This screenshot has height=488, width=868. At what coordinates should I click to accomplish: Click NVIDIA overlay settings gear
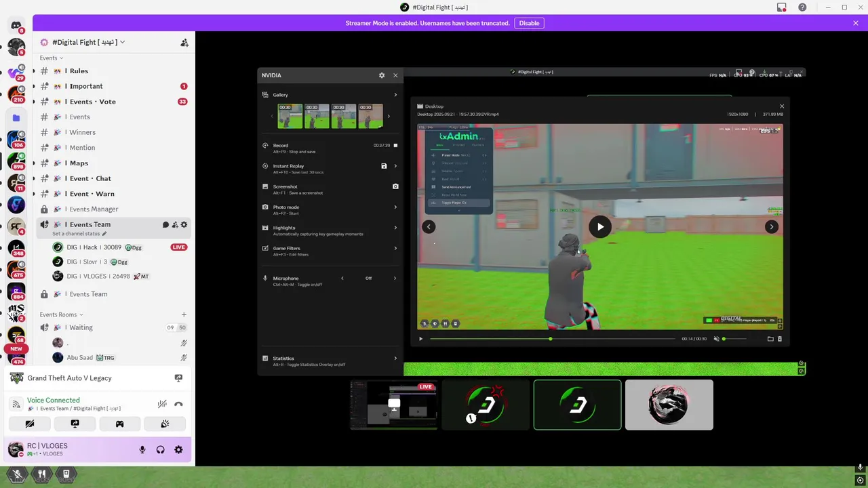click(x=382, y=75)
